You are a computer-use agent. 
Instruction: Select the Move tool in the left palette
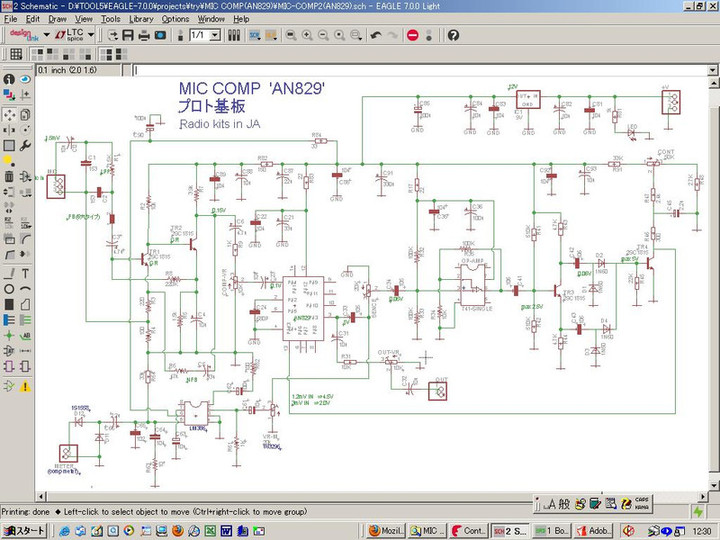[x=9, y=114]
